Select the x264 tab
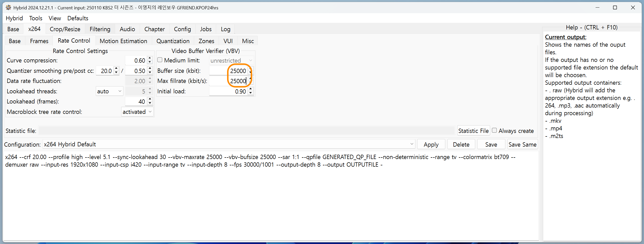The image size is (644, 244). 34,29
